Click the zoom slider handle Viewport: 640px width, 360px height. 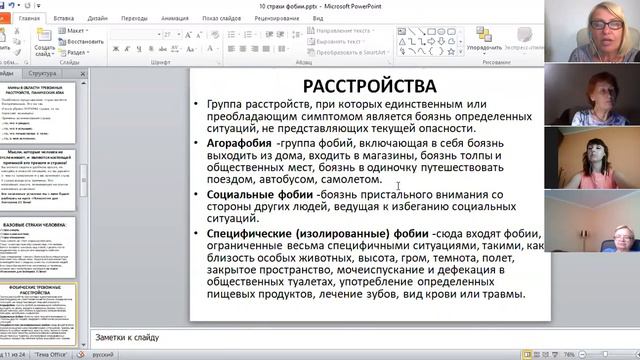pos(606,355)
